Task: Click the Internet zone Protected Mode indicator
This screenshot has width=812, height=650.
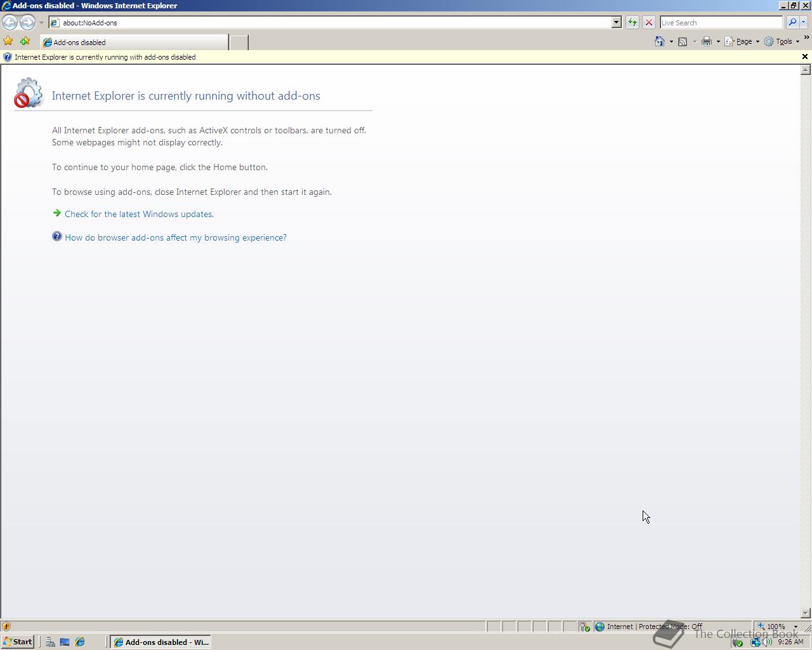Action: pyautogui.click(x=671, y=627)
